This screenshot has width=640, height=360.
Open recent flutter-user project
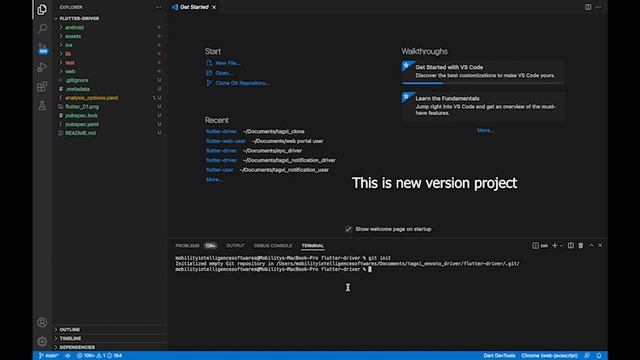(220, 170)
